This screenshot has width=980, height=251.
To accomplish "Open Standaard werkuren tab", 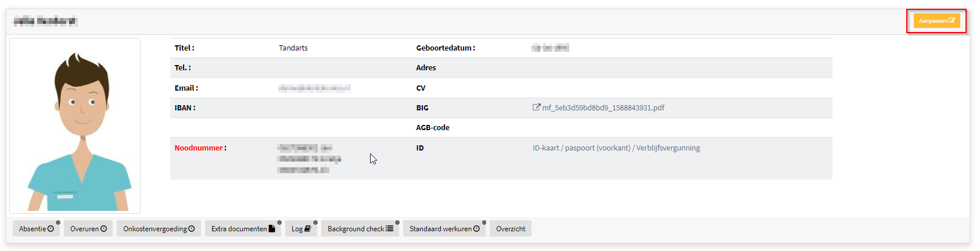I will pos(444,229).
